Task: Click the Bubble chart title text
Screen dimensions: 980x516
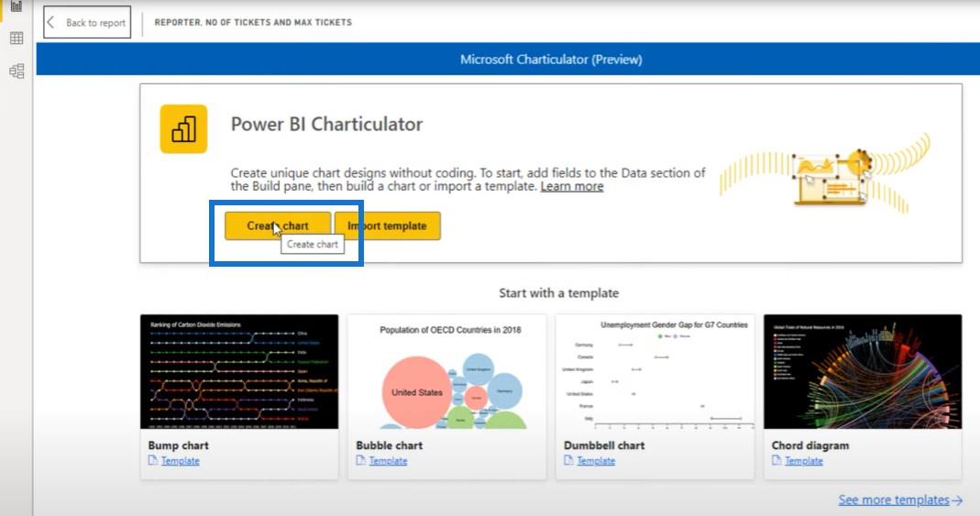Action: point(390,445)
